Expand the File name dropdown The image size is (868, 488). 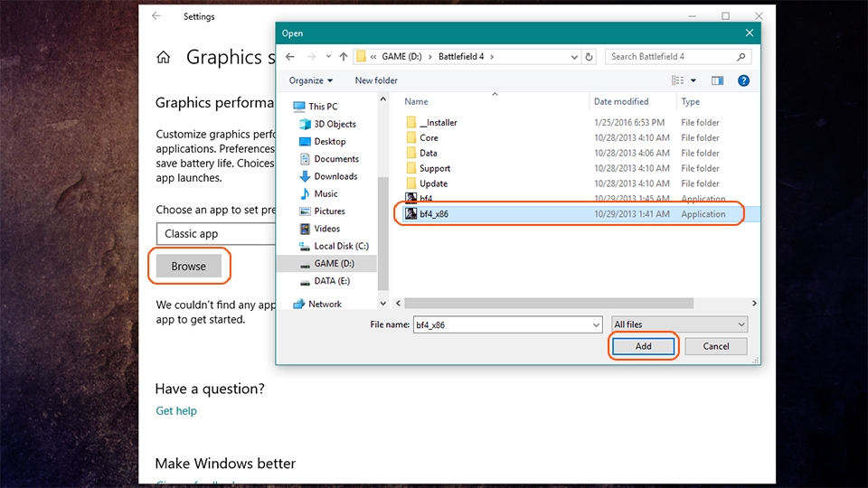coord(596,325)
